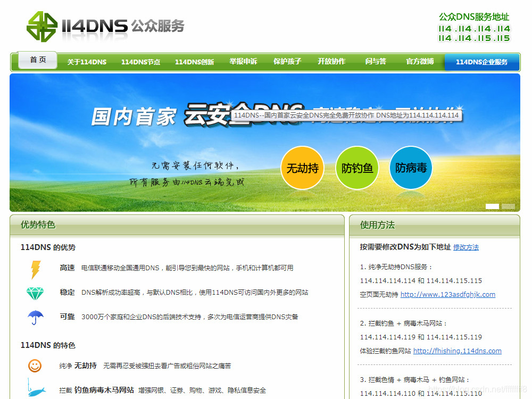
Task: Click the text 1. 纯净无劫持DNS服务：
Action: (397, 267)
